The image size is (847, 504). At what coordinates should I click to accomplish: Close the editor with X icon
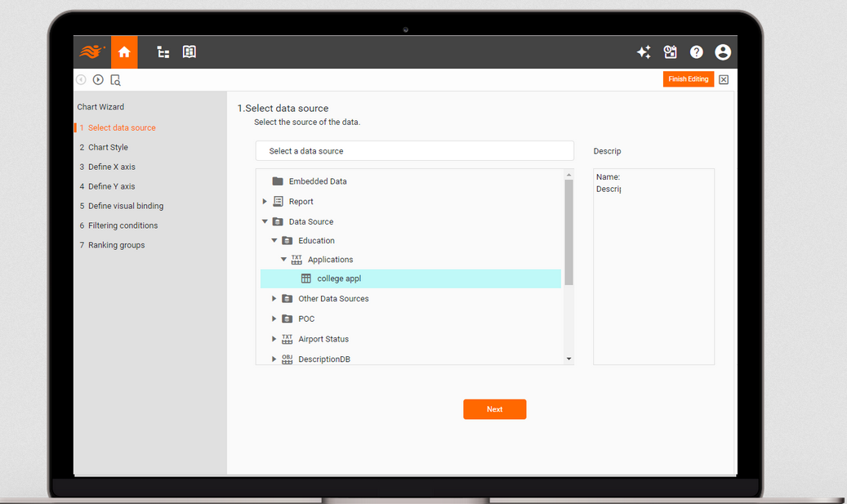pyautogui.click(x=724, y=80)
